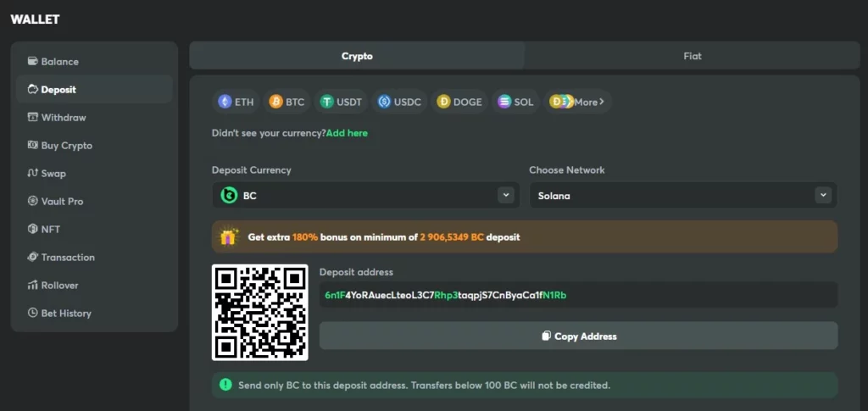868x411 pixels.
Task: Click the Copy Address button
Action: [578, 336]
